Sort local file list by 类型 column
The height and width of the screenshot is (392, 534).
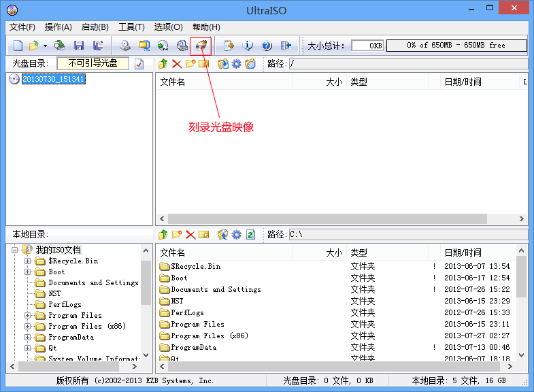click(387, 252)
